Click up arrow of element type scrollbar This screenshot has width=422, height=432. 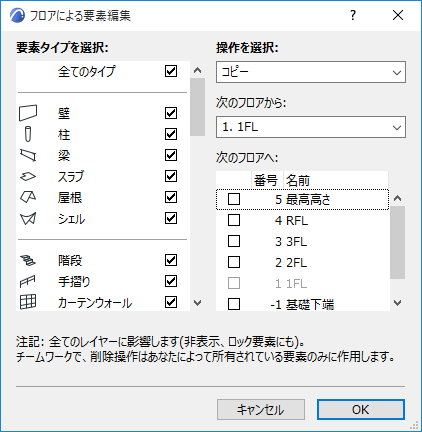click(198, 70)
